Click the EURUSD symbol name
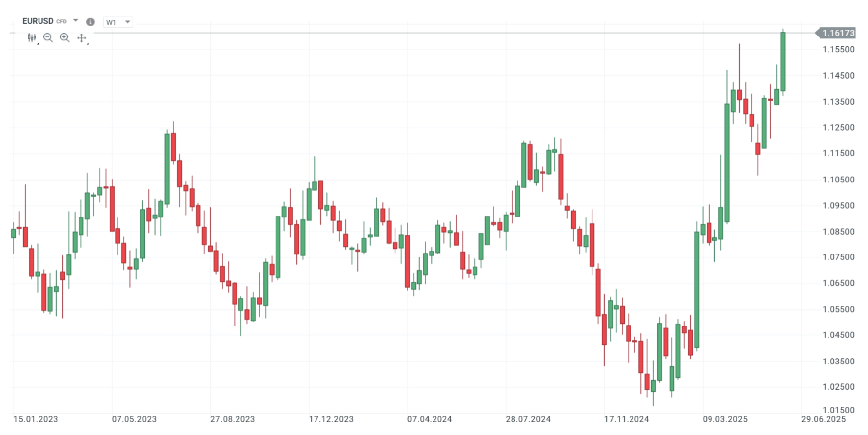Viewport: 868px width, 435px height. pyautogui.click(x=38, y=21)
